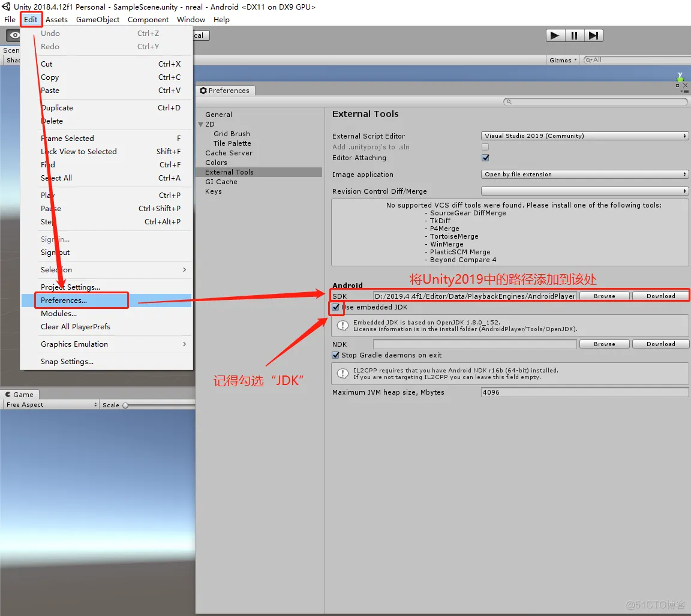Click the JDK info warning icon
Image resolution: width=691 pixels, height=616 pixels.
[x=343, y=326]
